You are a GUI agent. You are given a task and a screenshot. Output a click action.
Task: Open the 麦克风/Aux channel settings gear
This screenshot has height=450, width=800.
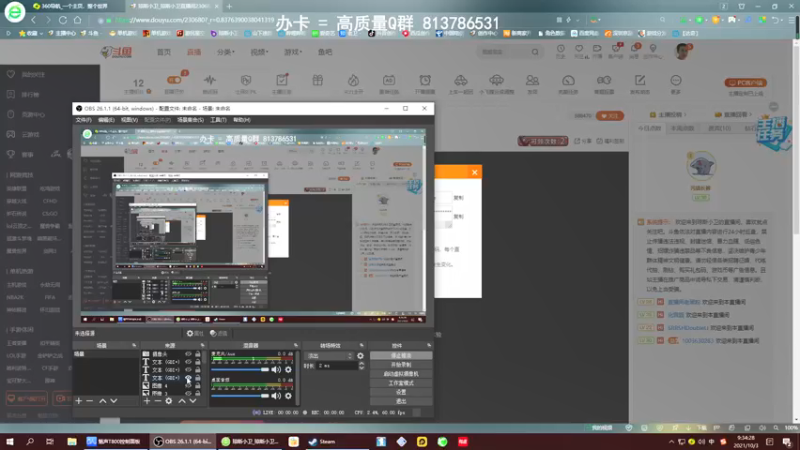tap(288, 369)
